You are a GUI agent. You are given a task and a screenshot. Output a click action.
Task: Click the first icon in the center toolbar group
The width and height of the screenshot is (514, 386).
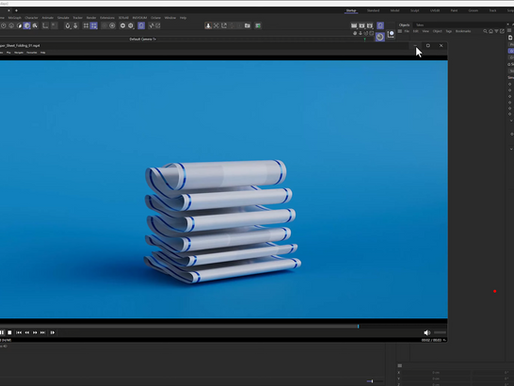coord(208,26)
